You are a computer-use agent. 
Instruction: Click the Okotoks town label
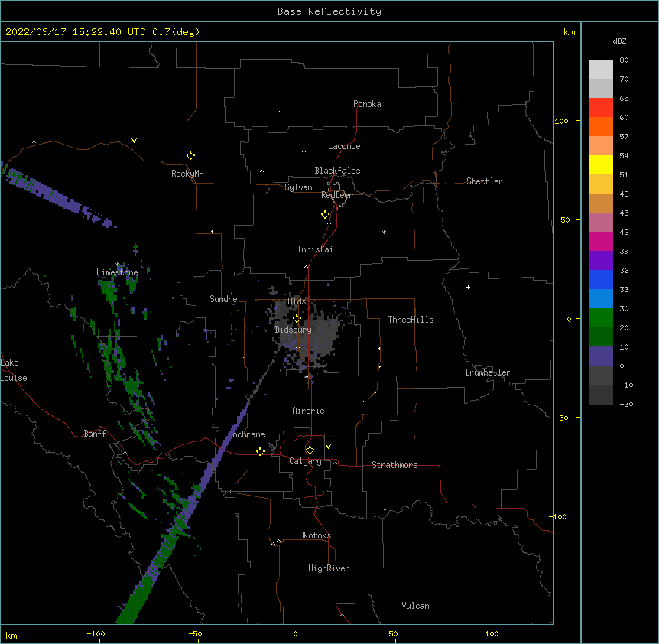(x=315, y=535)
